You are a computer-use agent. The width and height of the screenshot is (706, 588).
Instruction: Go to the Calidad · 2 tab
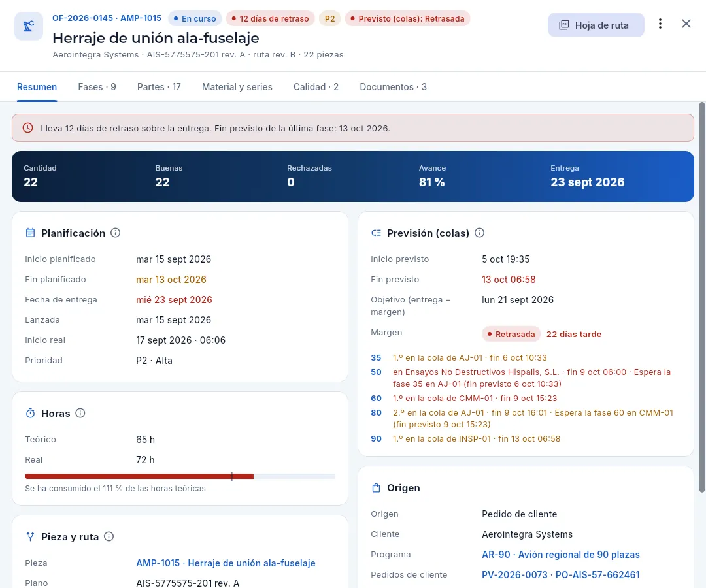point(316,87)
